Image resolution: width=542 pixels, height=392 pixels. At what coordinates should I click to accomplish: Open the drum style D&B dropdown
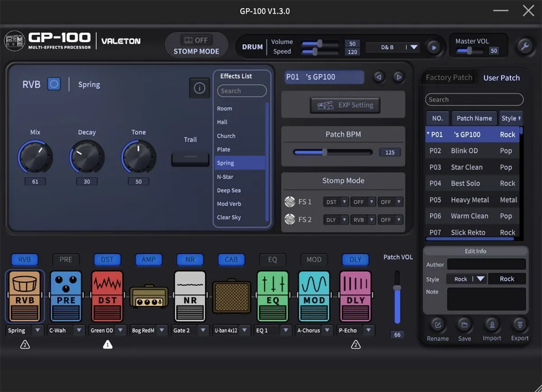tap(392, 47)
